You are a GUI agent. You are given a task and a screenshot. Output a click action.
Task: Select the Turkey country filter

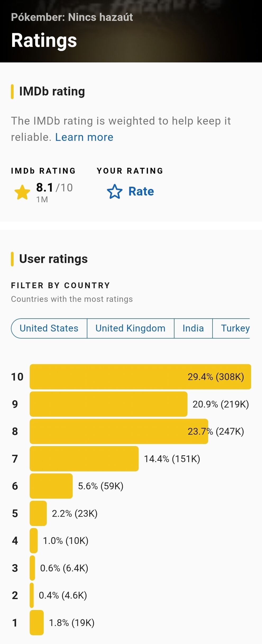(x=232, y=328)
